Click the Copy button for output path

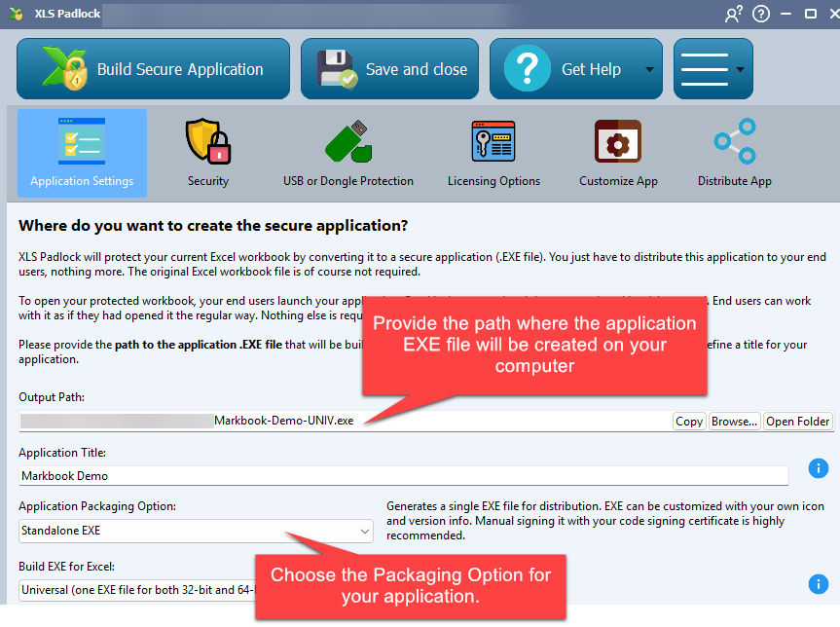pos(689,422)
